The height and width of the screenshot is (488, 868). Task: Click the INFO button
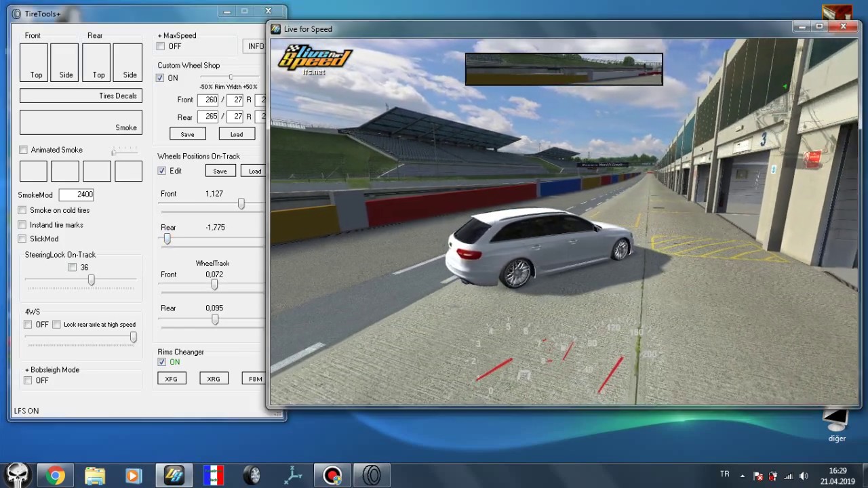point(254,46)
